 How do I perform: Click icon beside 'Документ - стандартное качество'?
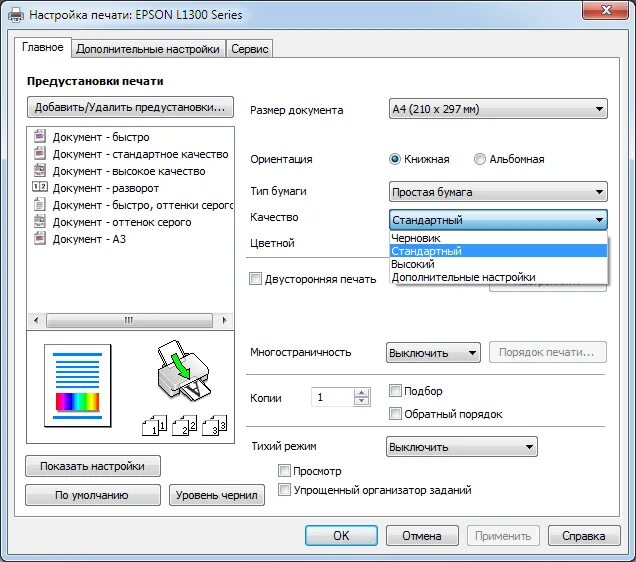point(39,153)
